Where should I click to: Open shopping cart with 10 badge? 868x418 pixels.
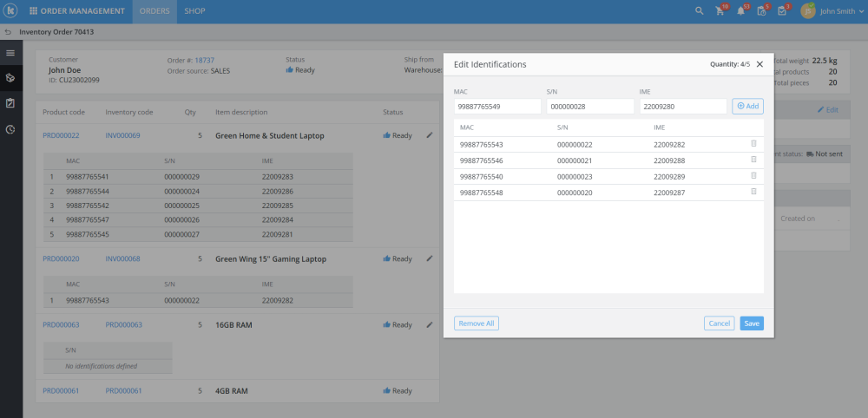(x=720, y=11)
